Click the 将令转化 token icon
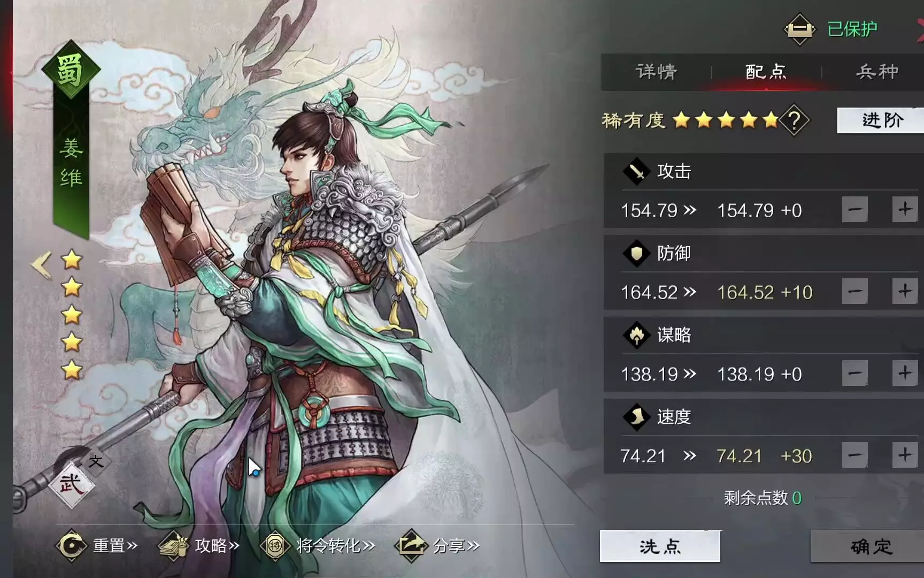The height and width of the screenshot is (578, 924). pos(275,545)
